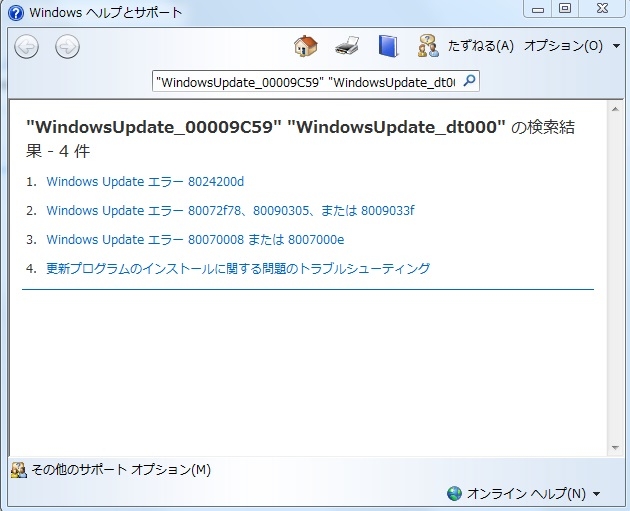630x511 pixels.
Task: Go back with the Back arrow button
Action: click(x=27, y=47)
